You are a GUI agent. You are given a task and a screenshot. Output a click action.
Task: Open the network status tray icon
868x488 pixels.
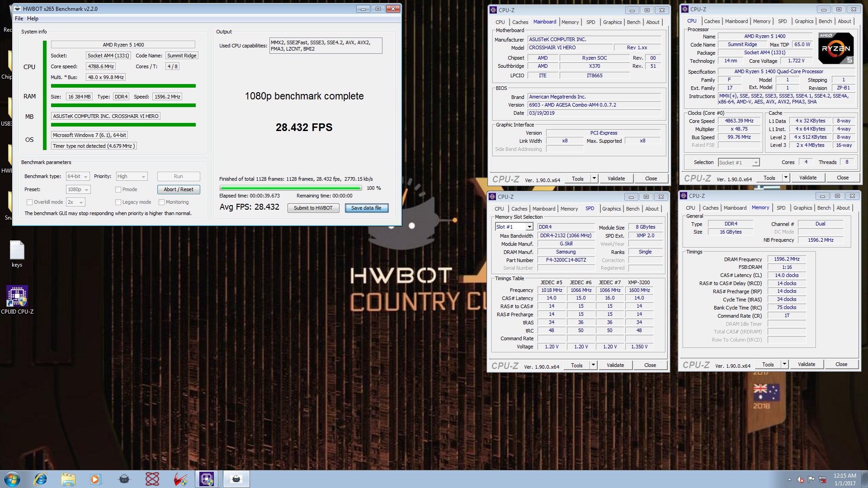point(823,479)
